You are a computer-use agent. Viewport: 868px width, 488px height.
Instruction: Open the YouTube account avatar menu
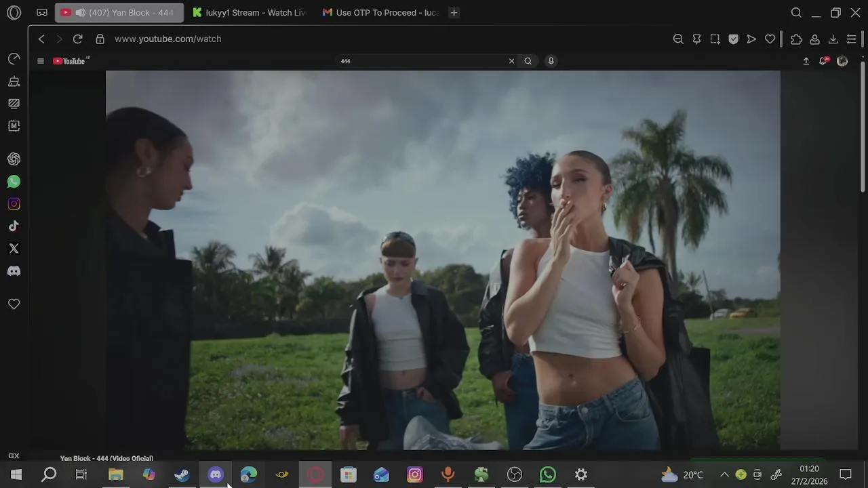[842, 61]
